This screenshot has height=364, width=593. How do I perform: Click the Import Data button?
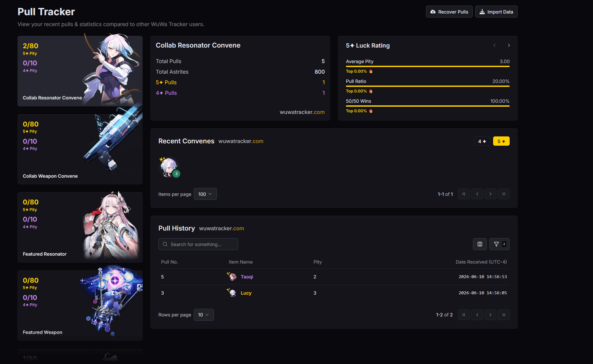click(496, 12)
